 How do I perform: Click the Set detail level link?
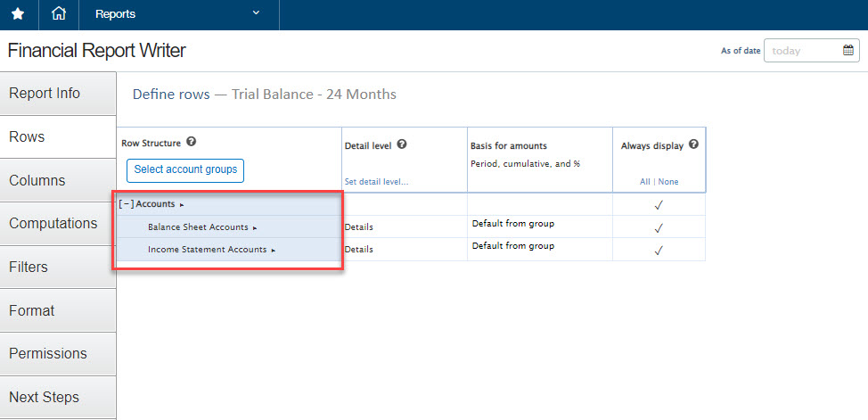tap(376, 182)
